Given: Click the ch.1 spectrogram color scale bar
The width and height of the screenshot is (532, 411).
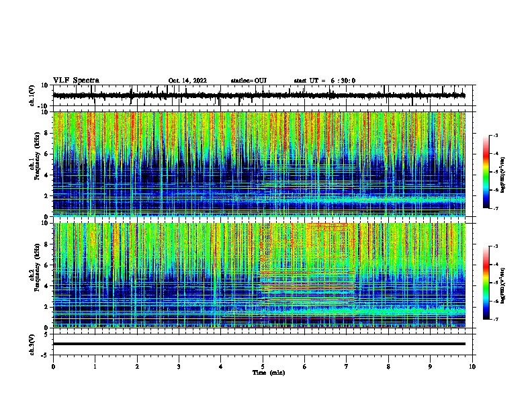Looking at the screenshot, I should coord(486,172).
